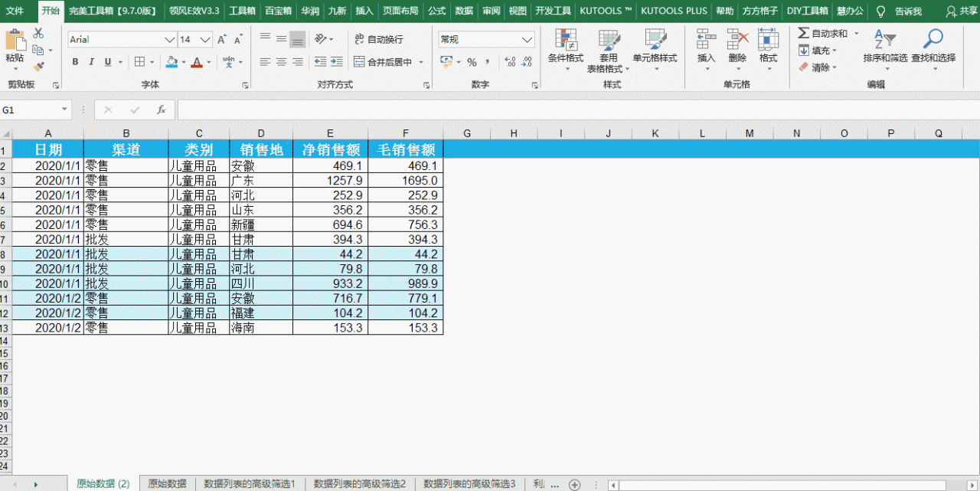Select the Format Painter brush
This screenshot has width=980, height=491.
(x=38, y=67)
